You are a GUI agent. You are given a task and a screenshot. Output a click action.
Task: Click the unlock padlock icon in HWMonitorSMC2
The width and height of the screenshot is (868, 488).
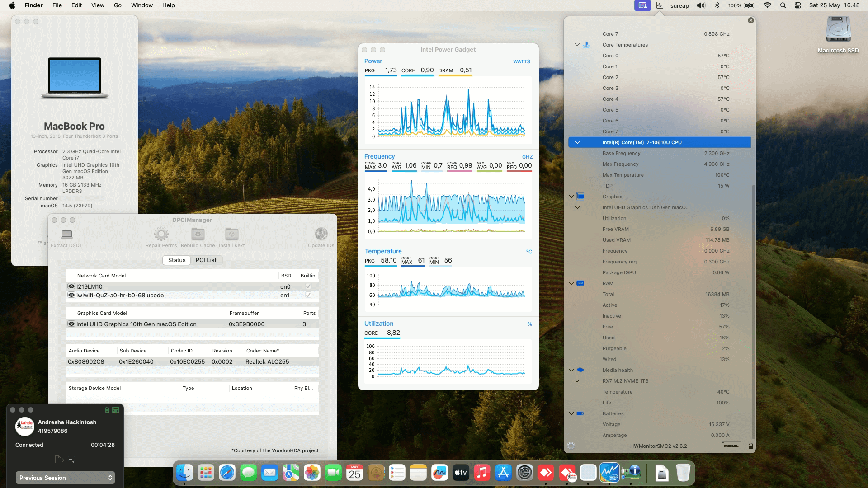click(x=750, y=446)
